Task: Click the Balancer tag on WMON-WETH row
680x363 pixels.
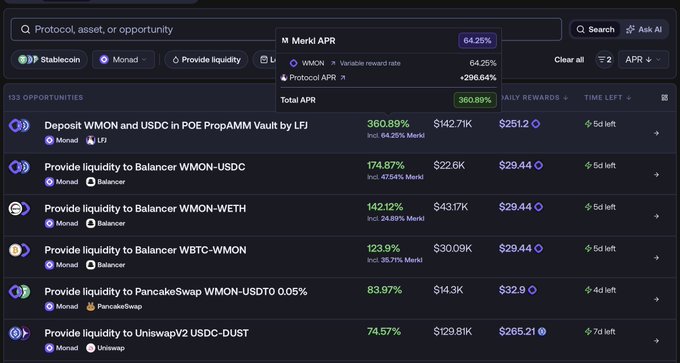Action: click(105, 223)
